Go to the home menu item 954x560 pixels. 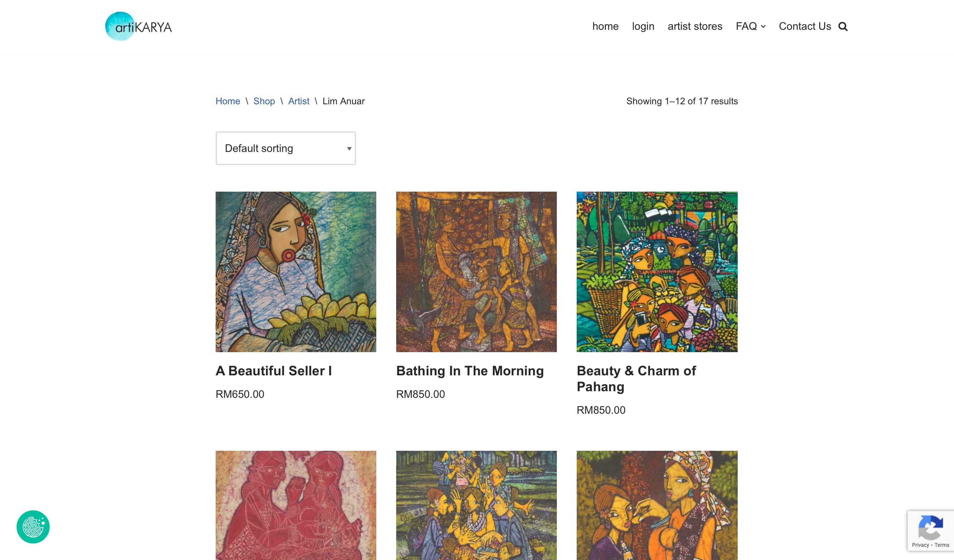pyautogui.click(x=605, y=26)
